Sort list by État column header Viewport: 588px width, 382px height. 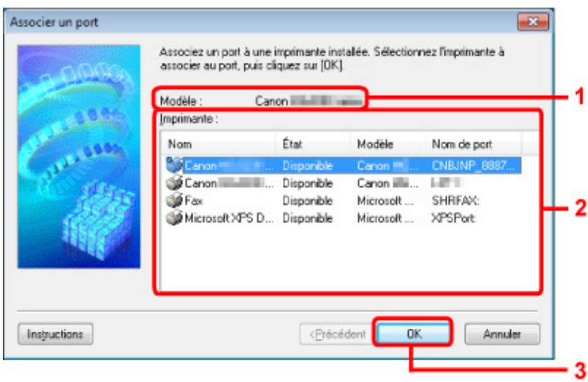(x=313, y=143)
